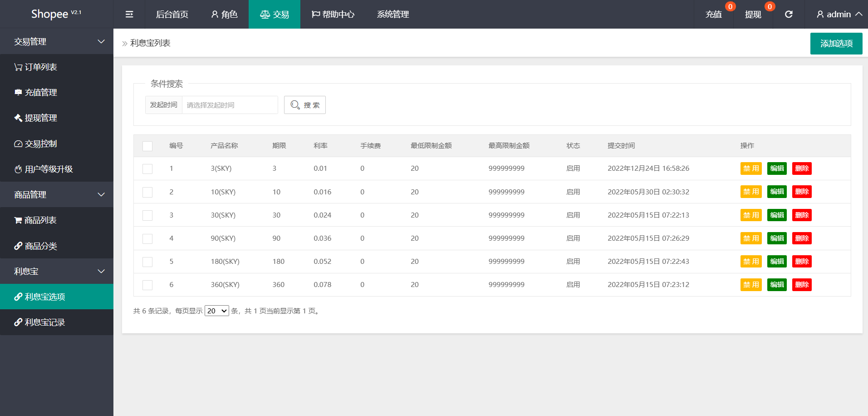
Task: Open 系统管理 in top navigation
Action: click(x=393, y=15)
